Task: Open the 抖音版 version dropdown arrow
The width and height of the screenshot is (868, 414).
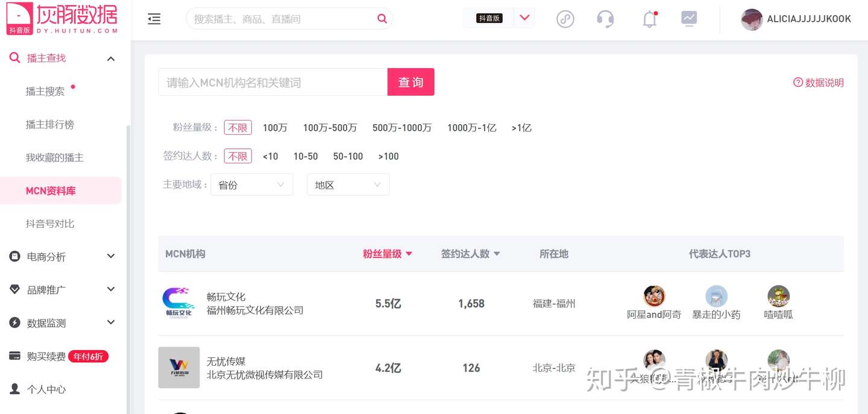Action: (524, 17)
